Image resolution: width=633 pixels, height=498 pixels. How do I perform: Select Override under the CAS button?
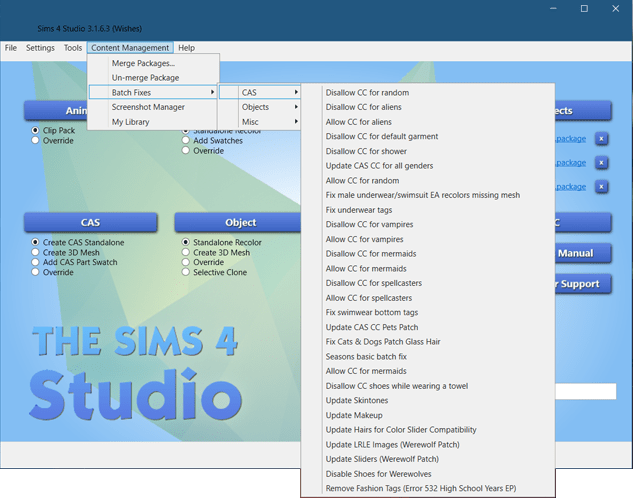click(x=35, y=272)
